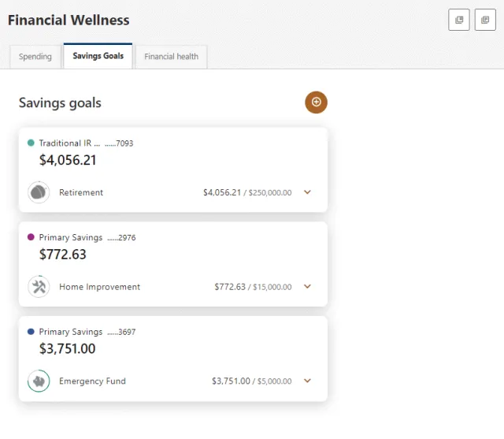The image size is (504, 439).
Task: Expand the Home Improvement goal chevron
Action: (307, 286)
